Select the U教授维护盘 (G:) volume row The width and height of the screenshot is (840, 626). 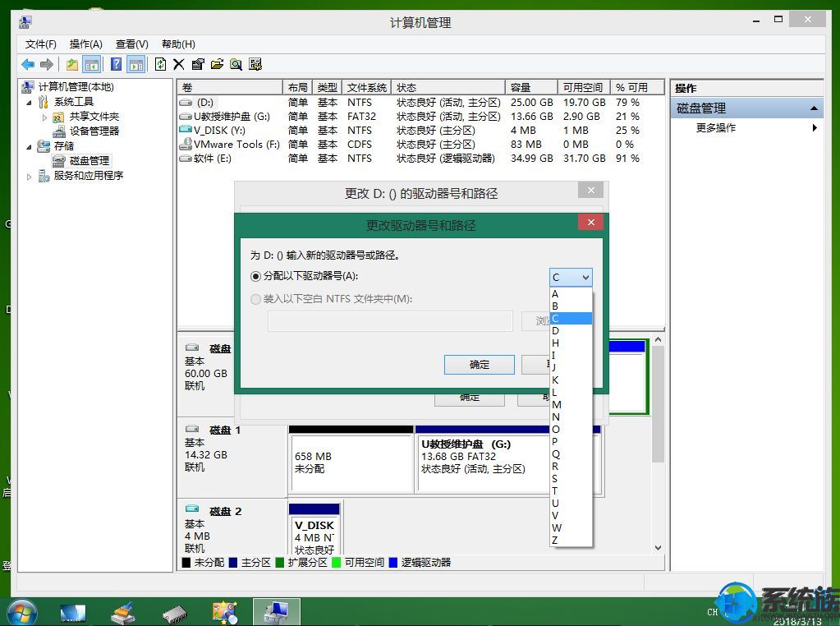(x=420, y=117)
